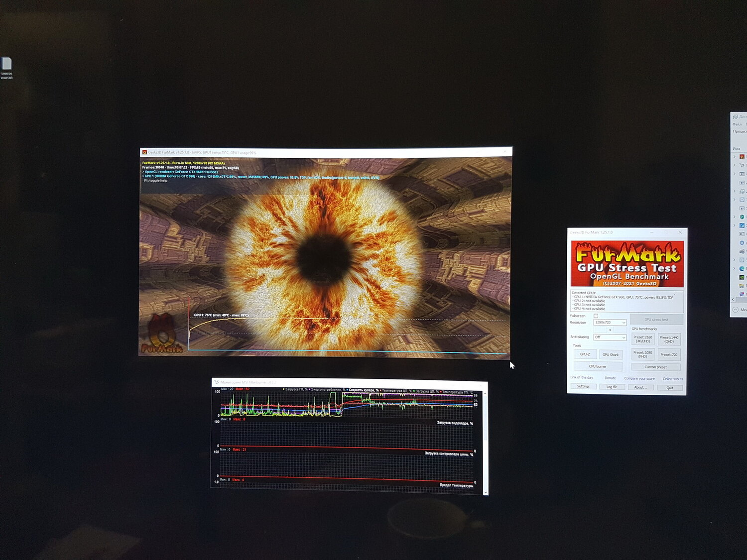Click the Quit button in FurMark
747x560 pixels.
point(670,388)
